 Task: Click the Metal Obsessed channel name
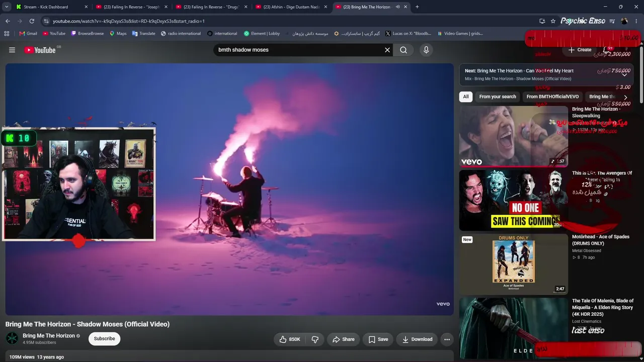pyautogui.click(x=587, y=250)
